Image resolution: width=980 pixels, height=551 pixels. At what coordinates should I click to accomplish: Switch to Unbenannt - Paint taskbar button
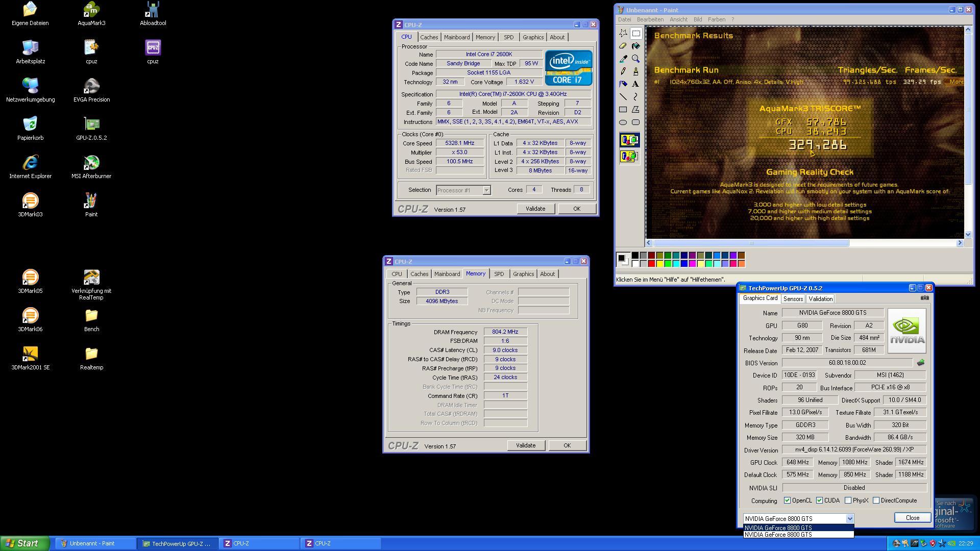95,544
